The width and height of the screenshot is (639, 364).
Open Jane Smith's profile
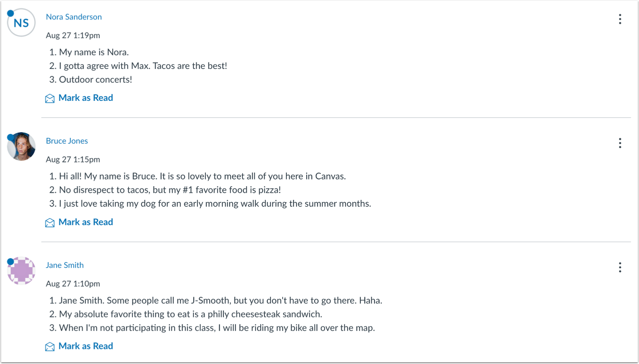tap(64, 265)
